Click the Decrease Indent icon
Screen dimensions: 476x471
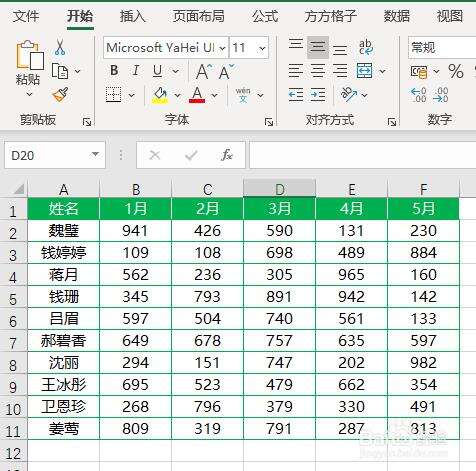[x=296, y=95]
